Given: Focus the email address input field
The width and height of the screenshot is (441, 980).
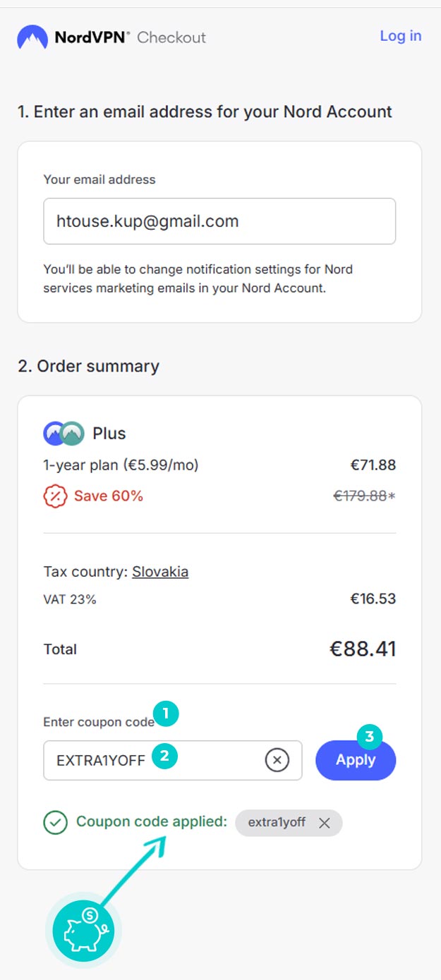Looking at the screenshot, I should 219,221.
